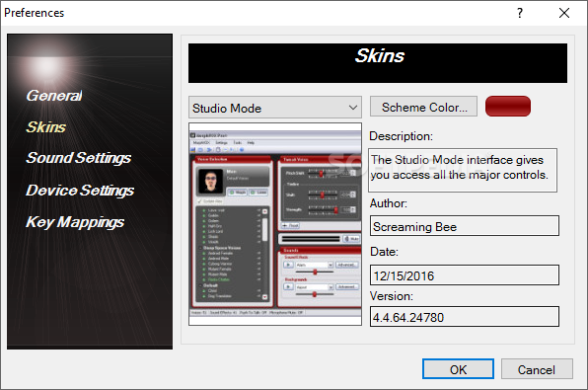Click the Date label
The width and height of the screenshot is (588, 390).
384,252
